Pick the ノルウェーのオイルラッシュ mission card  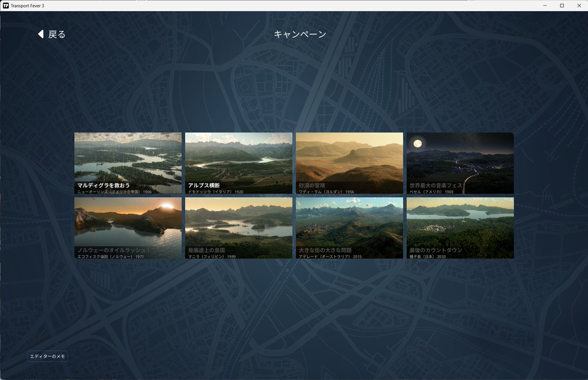pyautogui.click(x=128, y=228)
